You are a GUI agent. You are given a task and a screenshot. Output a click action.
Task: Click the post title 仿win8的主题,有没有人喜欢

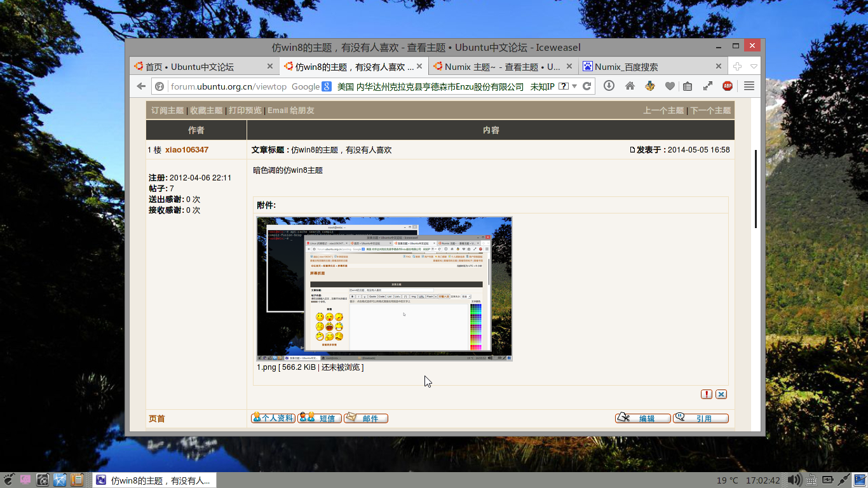pos(341,150)
